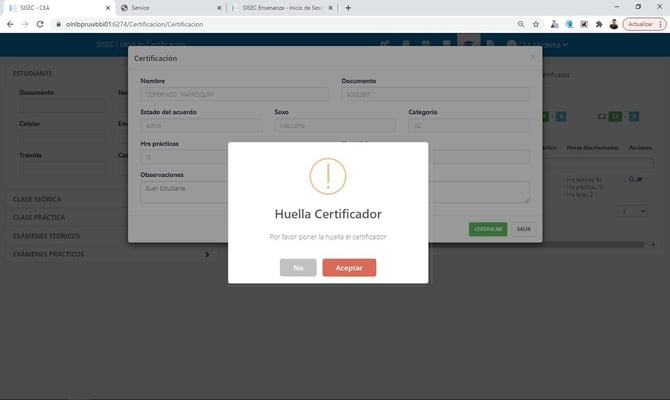Click the Observaciones text area
This screenshot has width=670, height=400.
coord(234,191)
